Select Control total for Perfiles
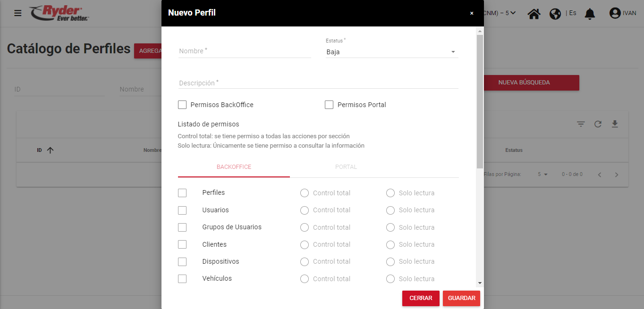 point(305,193)
